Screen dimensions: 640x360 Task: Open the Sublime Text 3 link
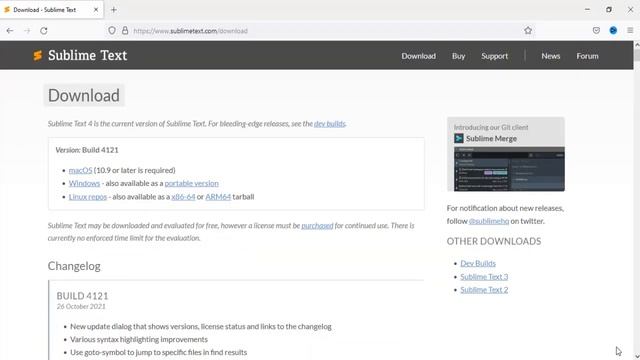pyautogui.click(x=484, y=277)
